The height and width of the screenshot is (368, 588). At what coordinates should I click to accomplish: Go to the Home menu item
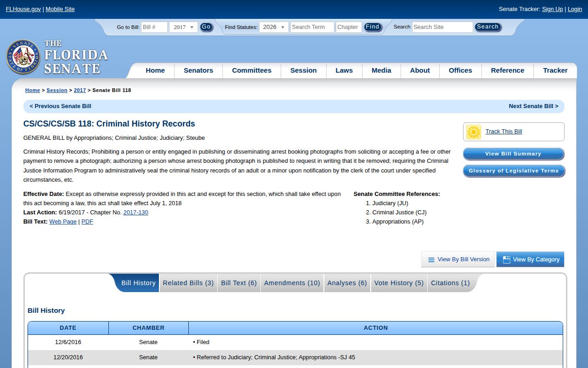pos(155,70)
